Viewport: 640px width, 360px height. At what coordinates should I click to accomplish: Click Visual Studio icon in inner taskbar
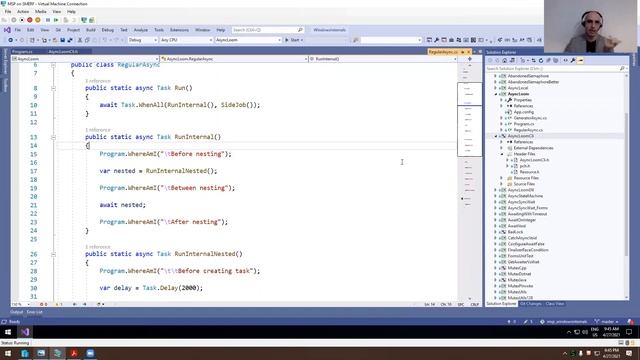[25, 332]
